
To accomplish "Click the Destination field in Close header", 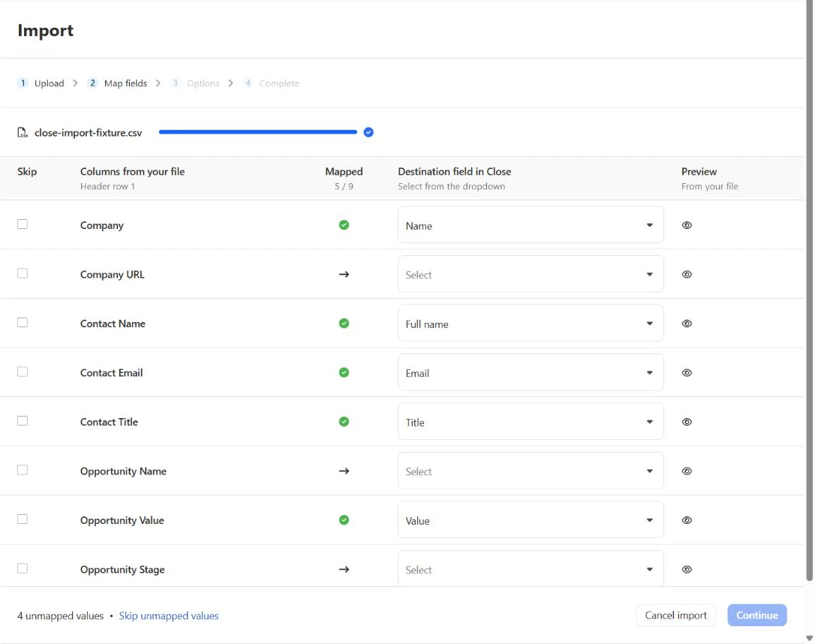I will coord(454,172).
